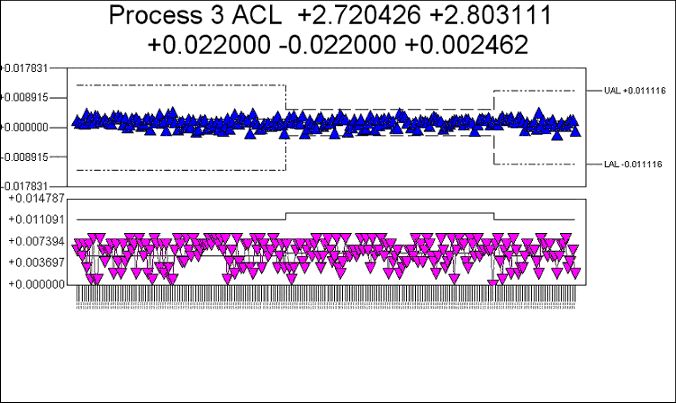Click the -0.022000 value in the header

tap(338, 46)
